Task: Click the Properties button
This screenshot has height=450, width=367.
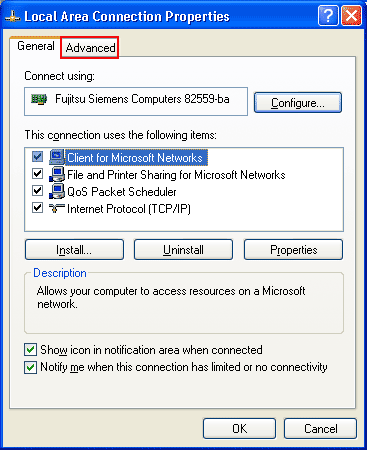Action: [x=293, y=250]
